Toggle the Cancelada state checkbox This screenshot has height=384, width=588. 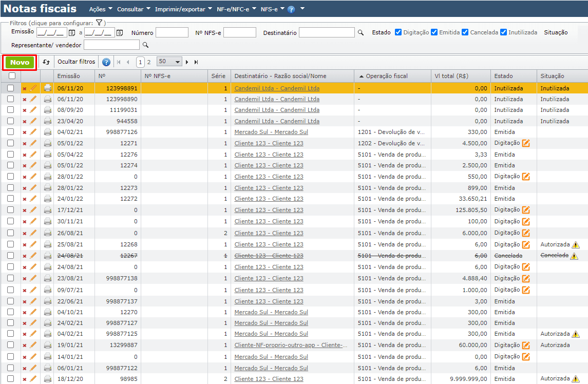(x=465, y=32)
